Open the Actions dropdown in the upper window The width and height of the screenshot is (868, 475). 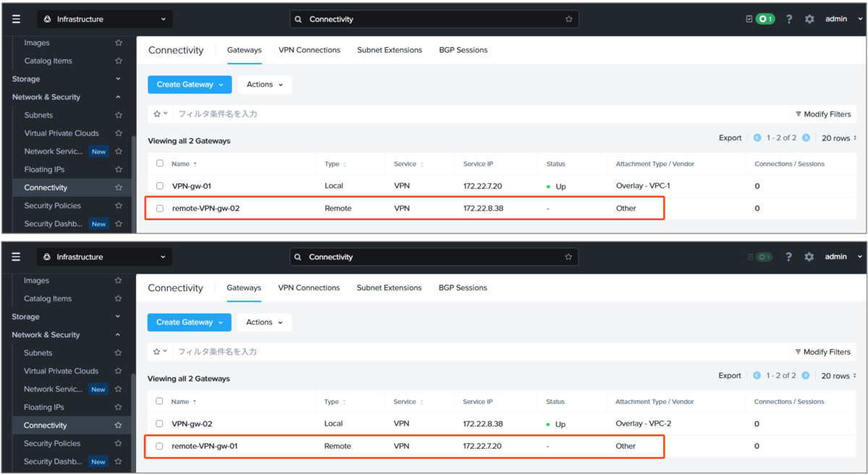[x=265, y=85]
